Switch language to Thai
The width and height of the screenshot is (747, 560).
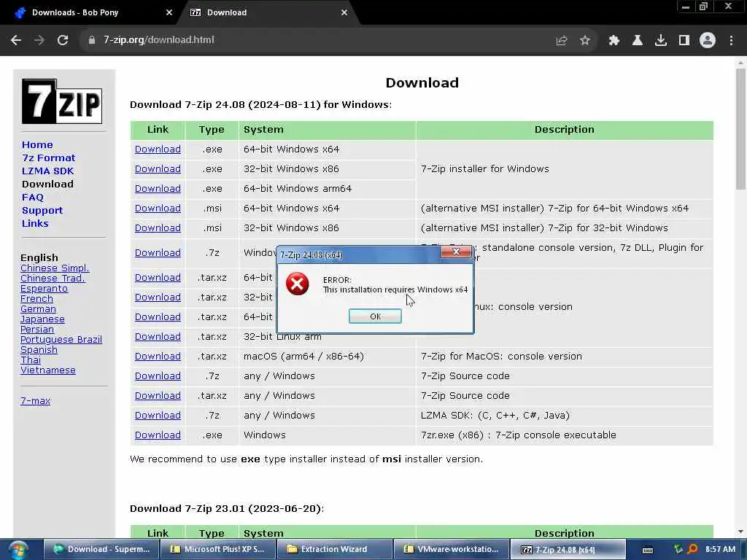[x=31, y=360]
